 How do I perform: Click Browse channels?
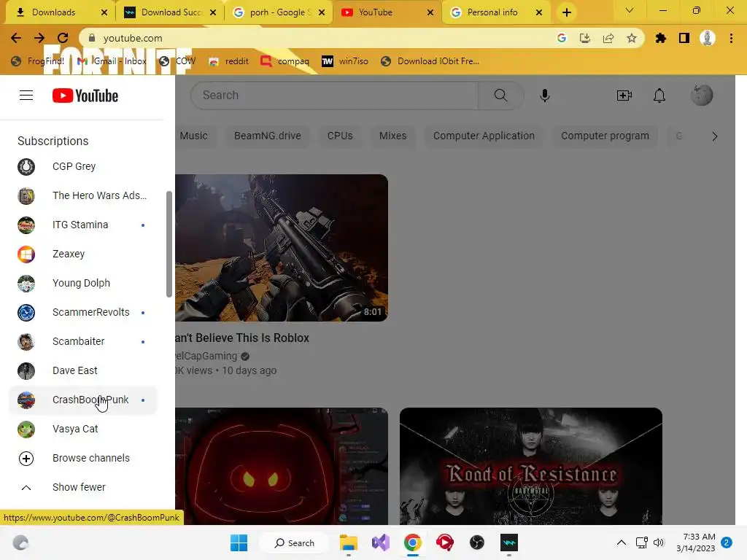[x=83, y=458]
